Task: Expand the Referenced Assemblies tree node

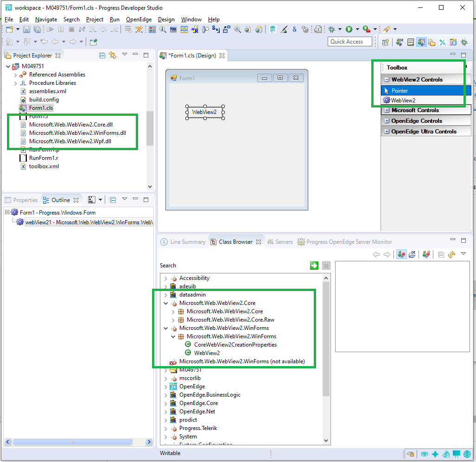Action: click(15, 75)
